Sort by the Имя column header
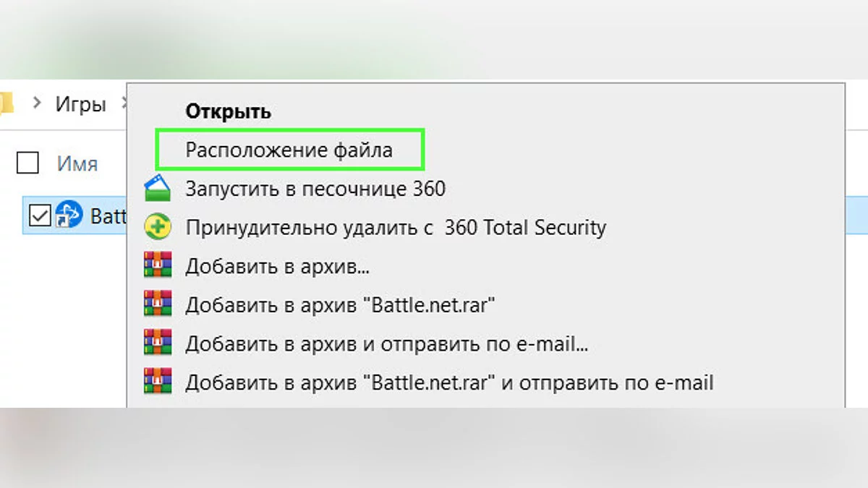Viewport: 868px width, 488px height. (77, 164)
